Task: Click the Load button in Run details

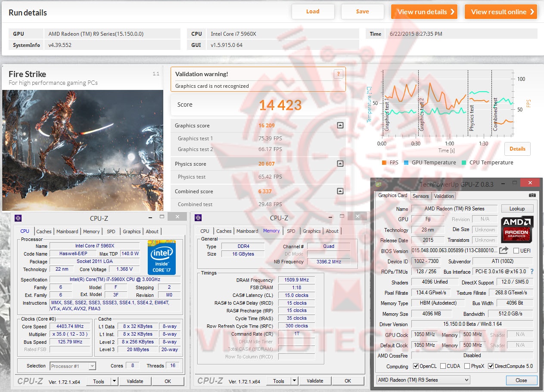Action: [x=313, y=12]
